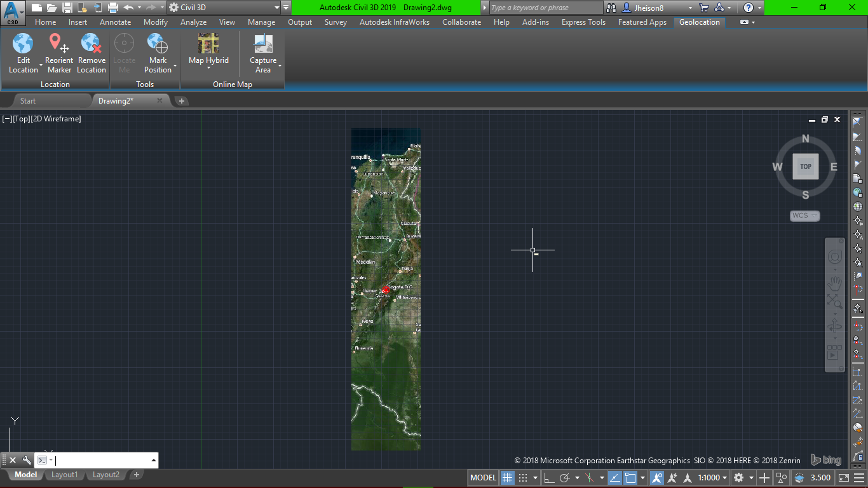Toggle snap mode dots in status bar
Image resolution: width=868 pixels, height=488 pixels.
523,478
